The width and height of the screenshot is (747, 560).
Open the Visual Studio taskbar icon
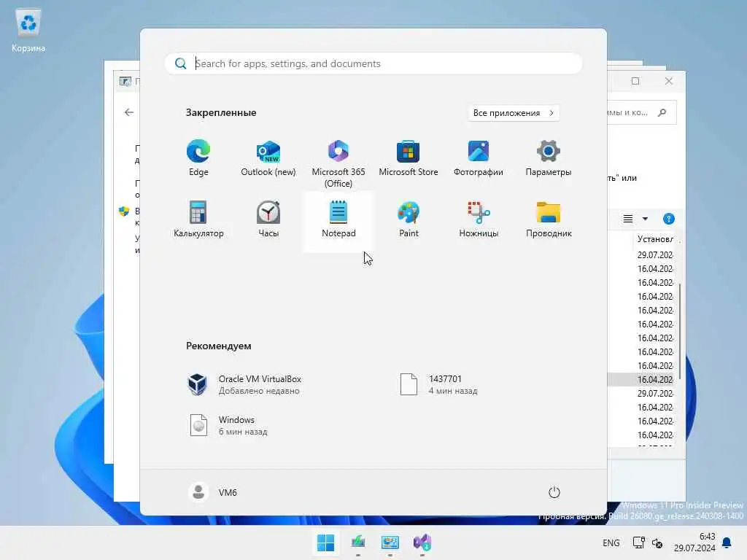pos(422,542)
